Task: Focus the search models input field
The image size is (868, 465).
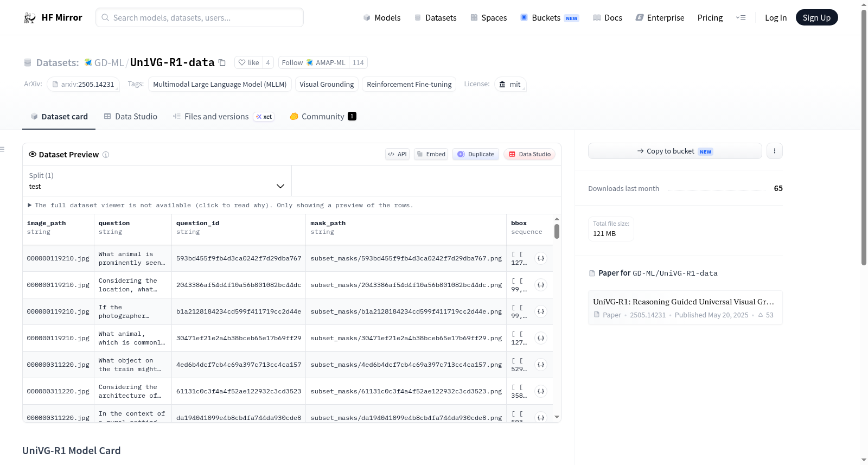Action: click(x=200, y=17)
